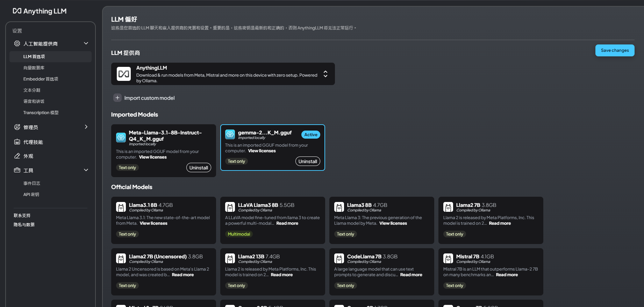Select LLM 首选项 in sidebar
This screenshot has height=307, width=644.
51,57
